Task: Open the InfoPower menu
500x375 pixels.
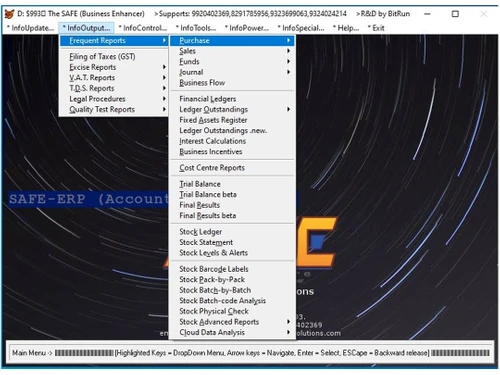Action: click(x=247, y=28)
